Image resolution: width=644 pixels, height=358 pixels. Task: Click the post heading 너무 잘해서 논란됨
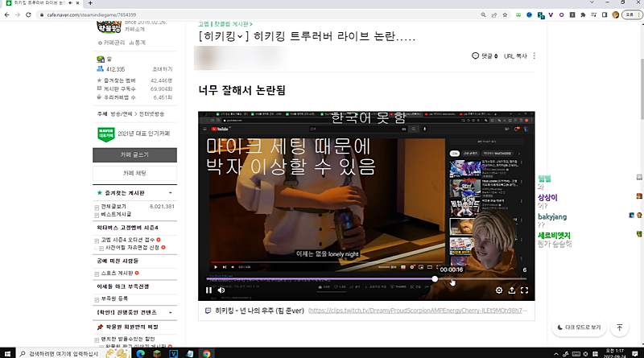242,90
